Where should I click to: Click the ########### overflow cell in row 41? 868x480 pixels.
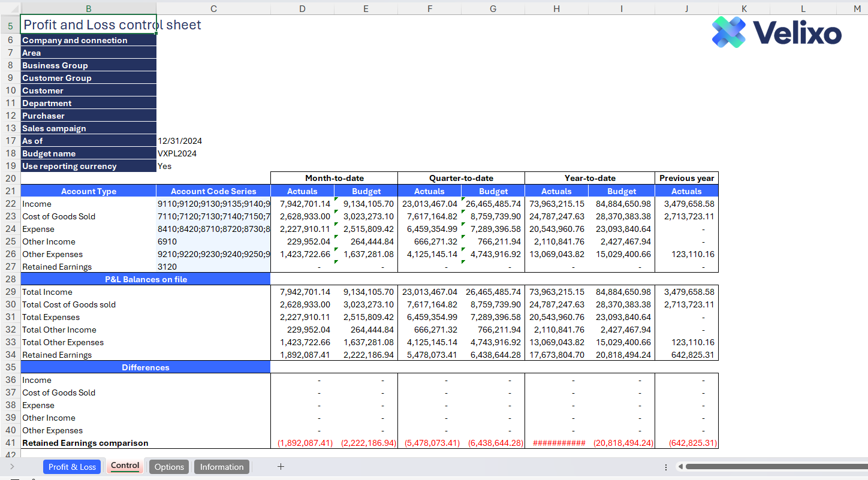tap(556, 443)
